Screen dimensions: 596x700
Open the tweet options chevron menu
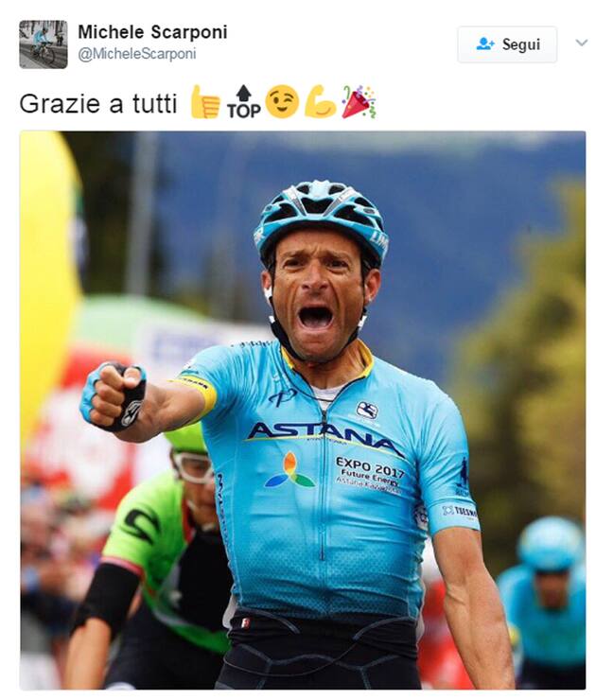[581, 43]
